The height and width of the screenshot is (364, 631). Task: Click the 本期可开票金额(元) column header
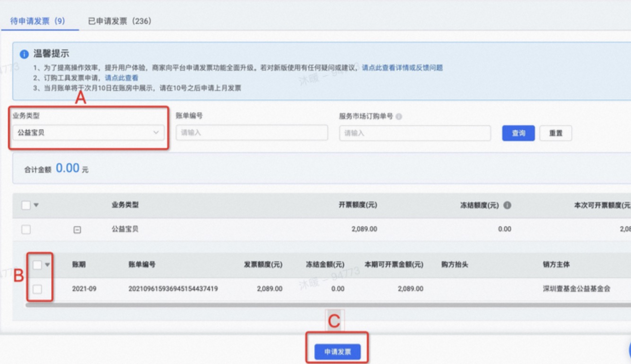click(394, 265)
